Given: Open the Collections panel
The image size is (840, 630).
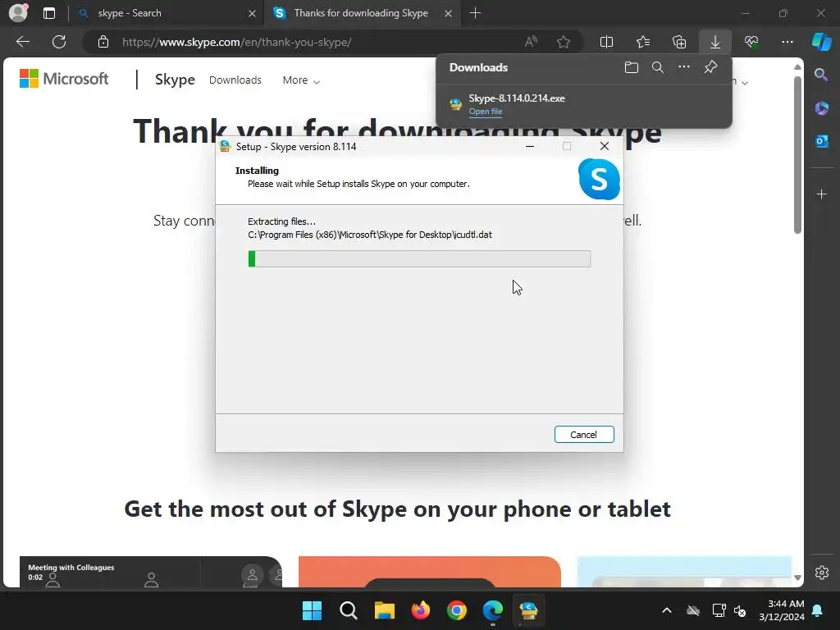Looking at the screenshot, I should tap(679, 42).
